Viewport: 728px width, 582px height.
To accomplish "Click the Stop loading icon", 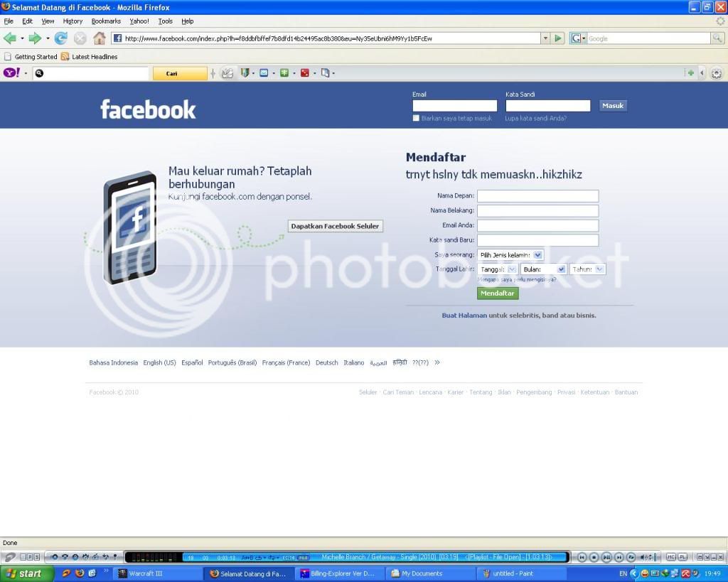I will (x=80, y=38).
